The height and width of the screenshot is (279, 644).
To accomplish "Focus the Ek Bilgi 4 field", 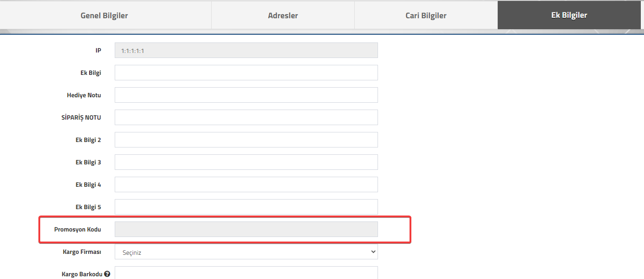I will click(x=246, y=184).
